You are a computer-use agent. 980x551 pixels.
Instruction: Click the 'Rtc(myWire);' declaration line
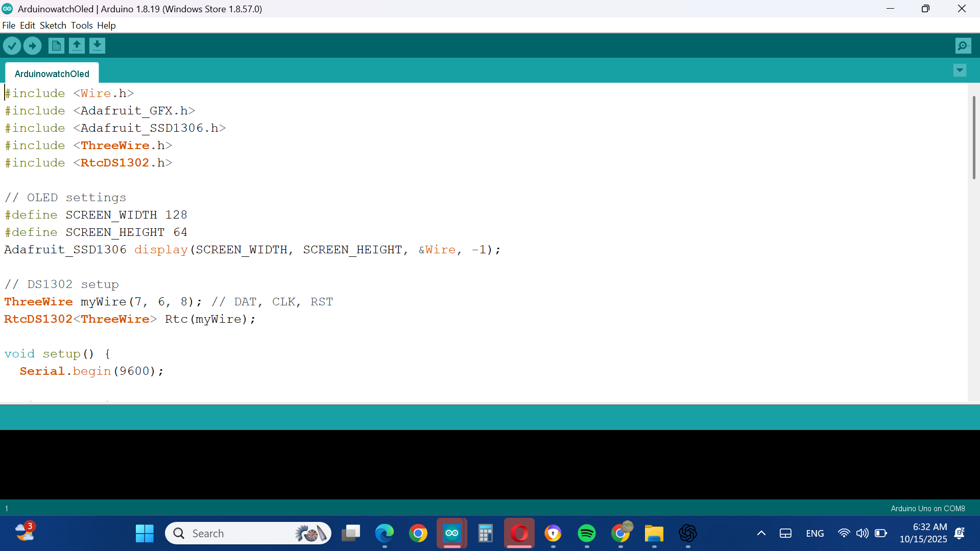point(130,319)
